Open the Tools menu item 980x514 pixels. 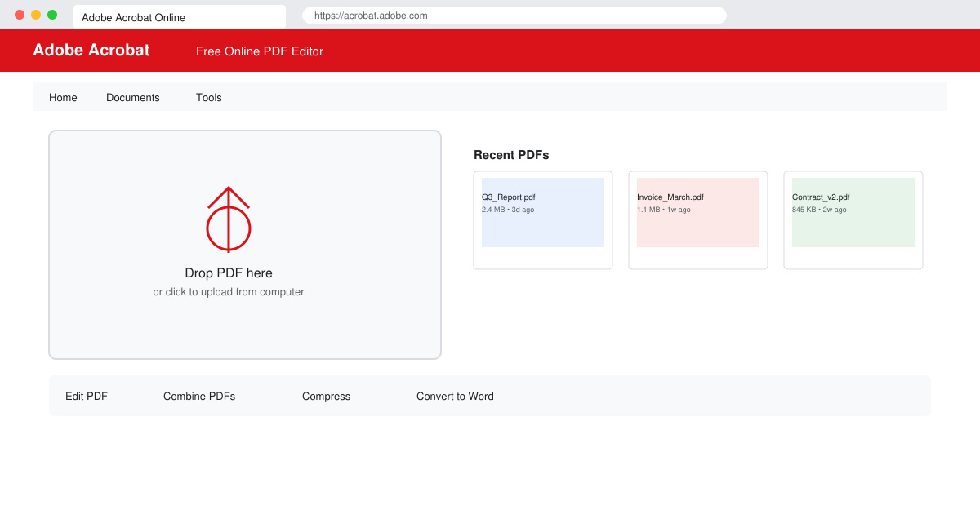pos(209,97)
